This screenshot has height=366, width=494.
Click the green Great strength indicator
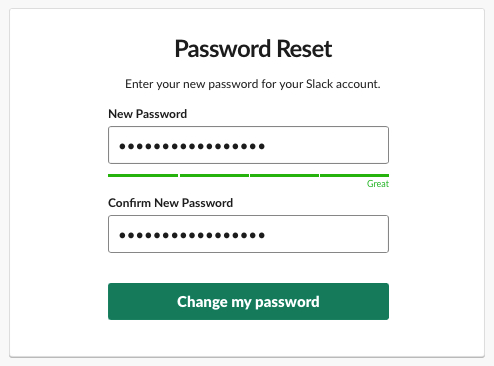click(x=378, y=184)
